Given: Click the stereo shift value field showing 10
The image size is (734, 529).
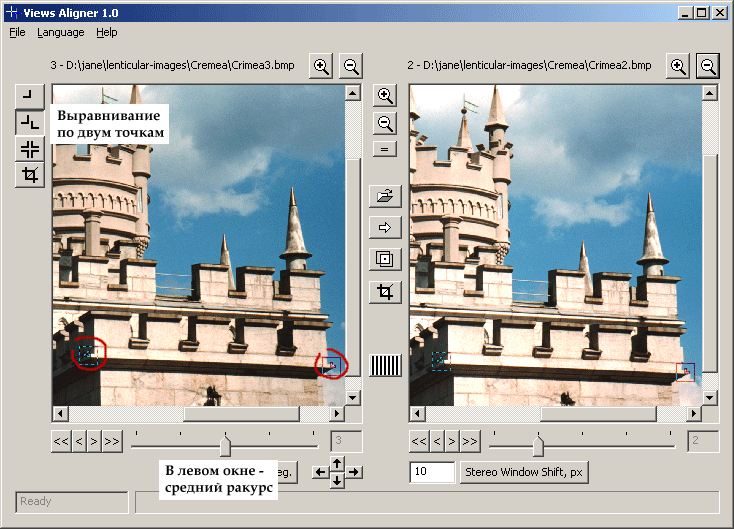Looking at the screenshot, I should [432, 472].
